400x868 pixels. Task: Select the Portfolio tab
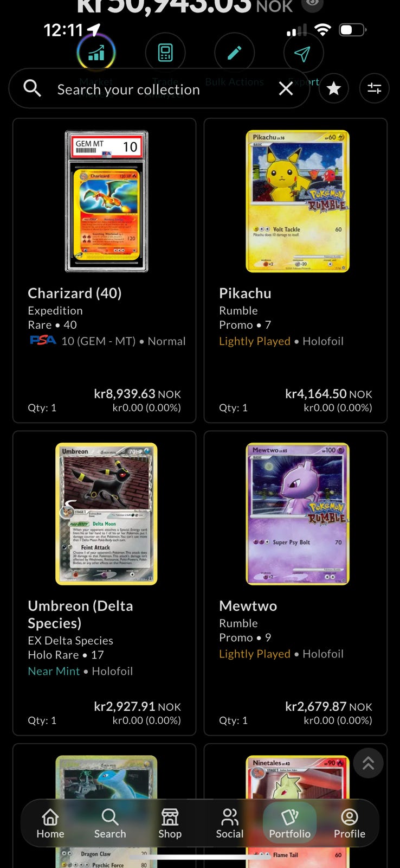coord(290,824)
